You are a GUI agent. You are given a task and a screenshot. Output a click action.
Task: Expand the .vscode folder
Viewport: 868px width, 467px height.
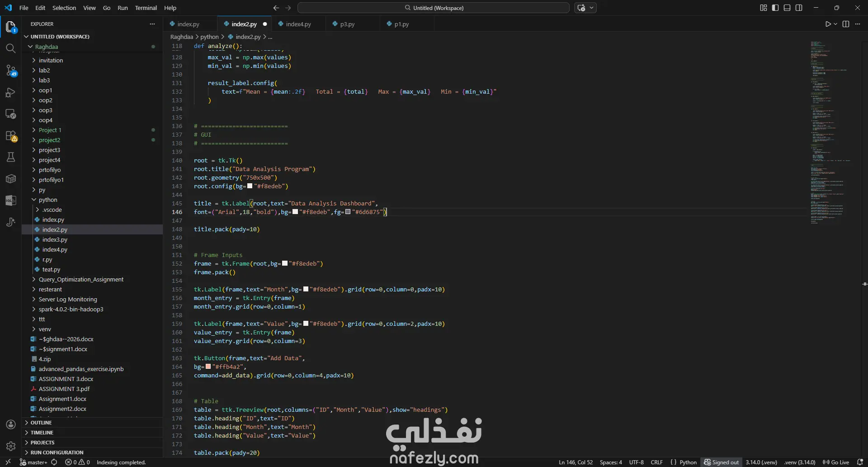click(38, 210)
